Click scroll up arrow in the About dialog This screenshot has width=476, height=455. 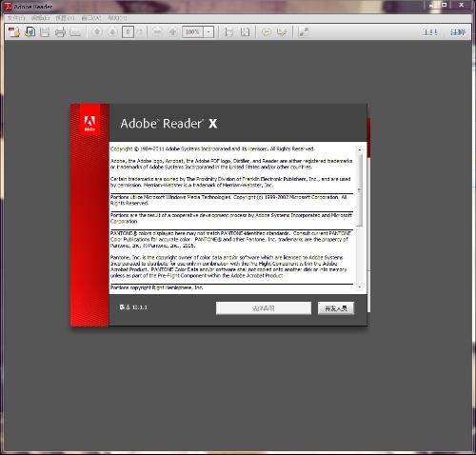tap(360, 149)
